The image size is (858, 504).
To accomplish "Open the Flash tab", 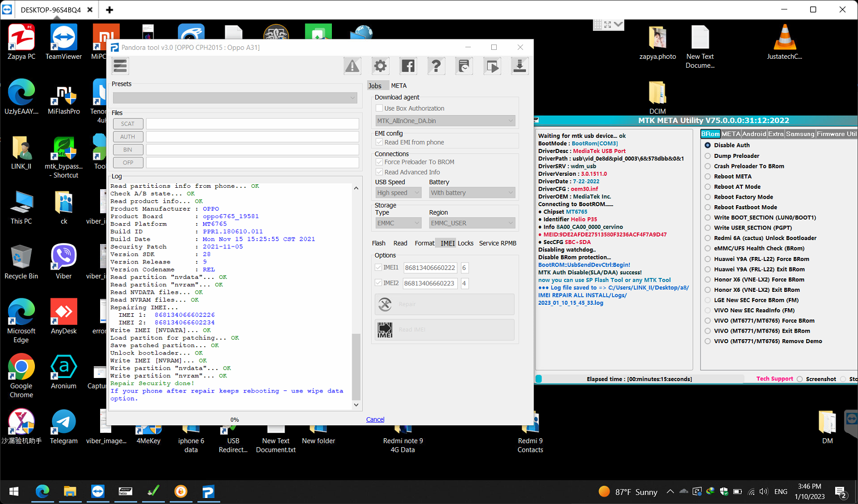I will (x=379, y=243).
